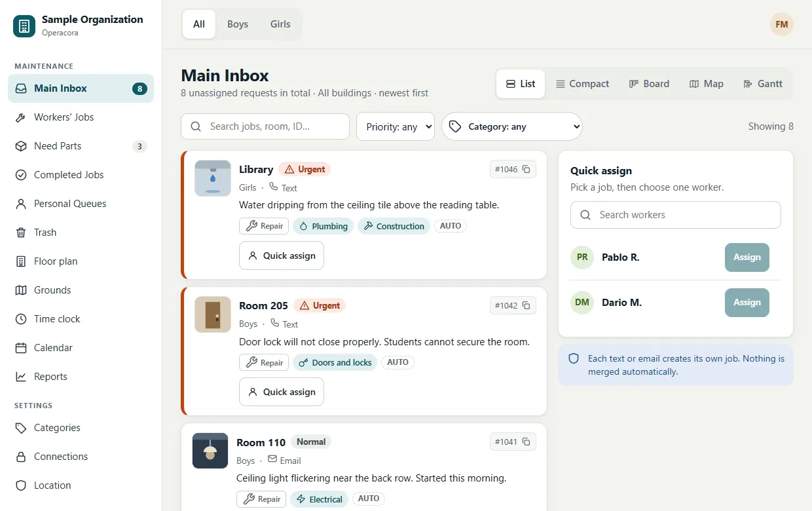
Task: Click the Repair tag on Library job
Action: tap(264, 226)
